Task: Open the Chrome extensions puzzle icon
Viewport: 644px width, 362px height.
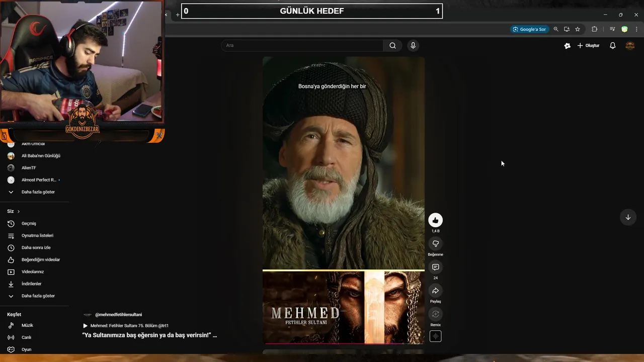Action: pos(594,29)
